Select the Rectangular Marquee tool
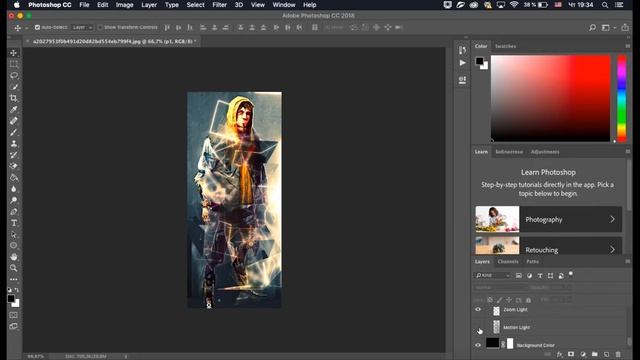 (13, 64)
